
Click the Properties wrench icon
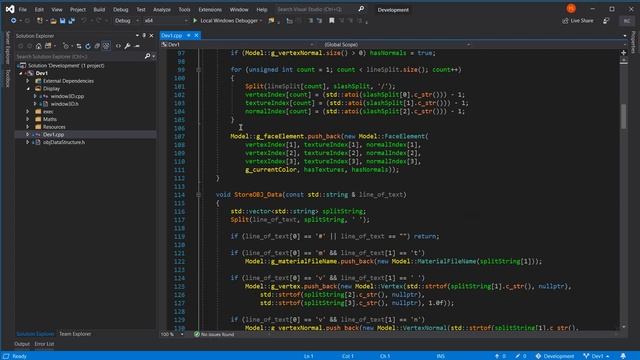[127, 46]
